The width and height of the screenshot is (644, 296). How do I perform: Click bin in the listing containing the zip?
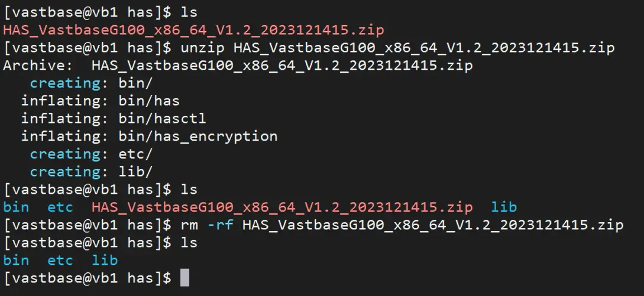tap(17, 207)
